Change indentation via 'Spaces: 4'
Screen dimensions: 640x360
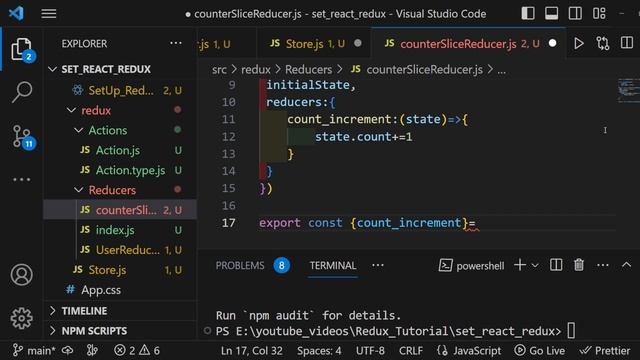(x=319, y=351)
